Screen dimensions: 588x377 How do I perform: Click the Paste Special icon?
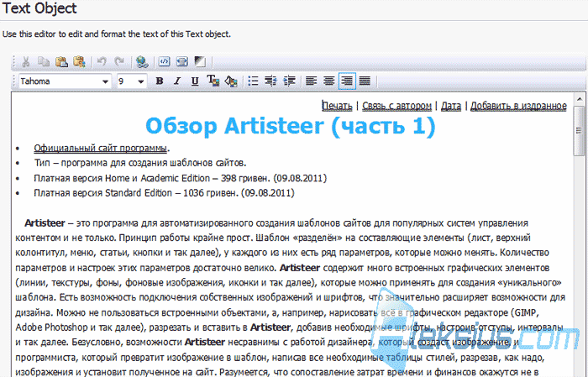click(x=80, y=62)
